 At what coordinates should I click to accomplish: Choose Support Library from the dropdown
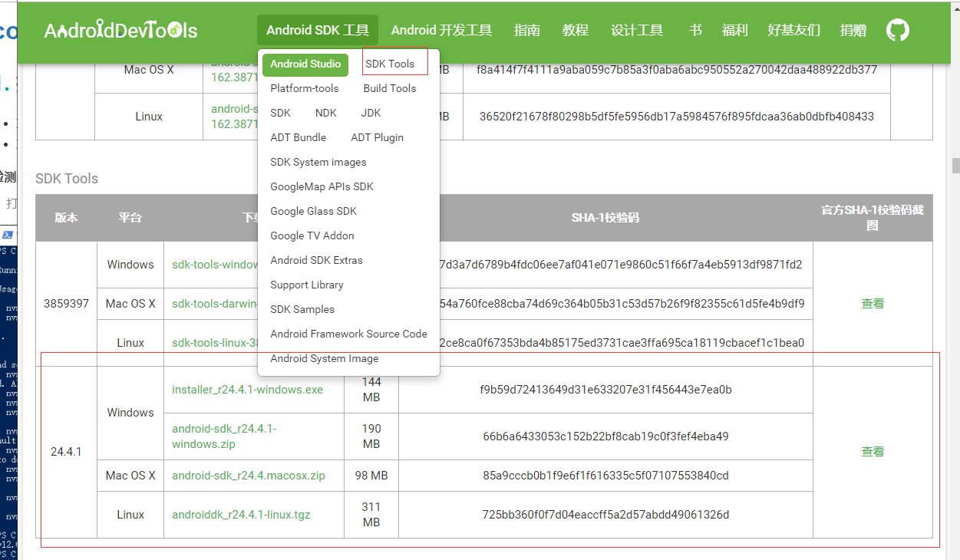(x=307, y=285)
